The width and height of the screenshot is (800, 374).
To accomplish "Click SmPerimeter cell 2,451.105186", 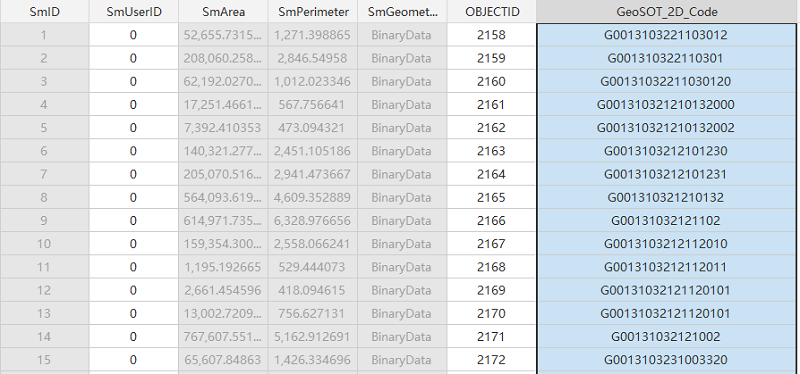I will coord(313,151).
